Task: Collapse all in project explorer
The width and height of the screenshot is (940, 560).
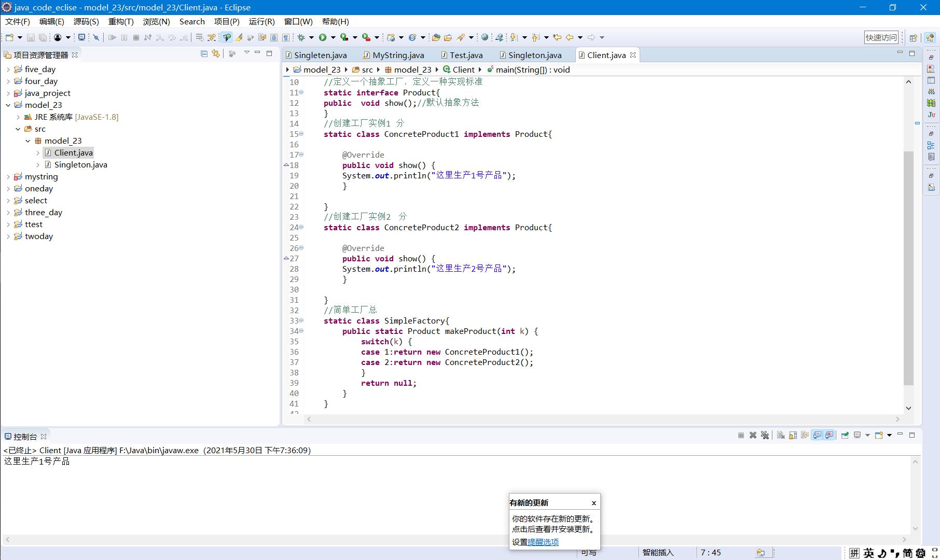Action: (x=204, y=53)
